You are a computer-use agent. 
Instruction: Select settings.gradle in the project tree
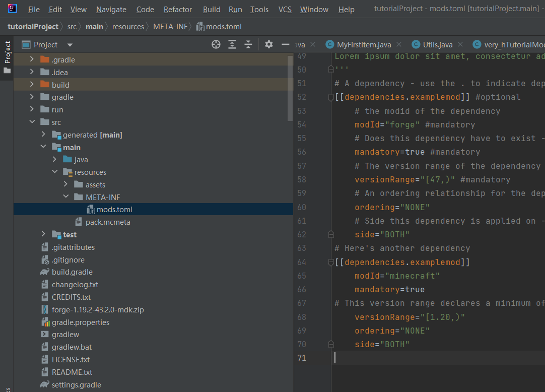[76, 385]
